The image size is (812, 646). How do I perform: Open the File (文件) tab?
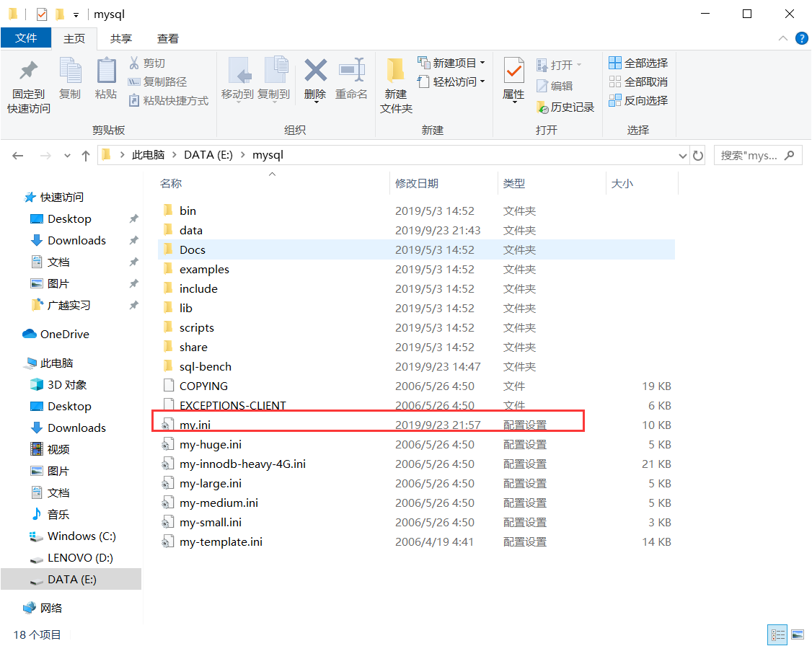[x=26, y=38]
